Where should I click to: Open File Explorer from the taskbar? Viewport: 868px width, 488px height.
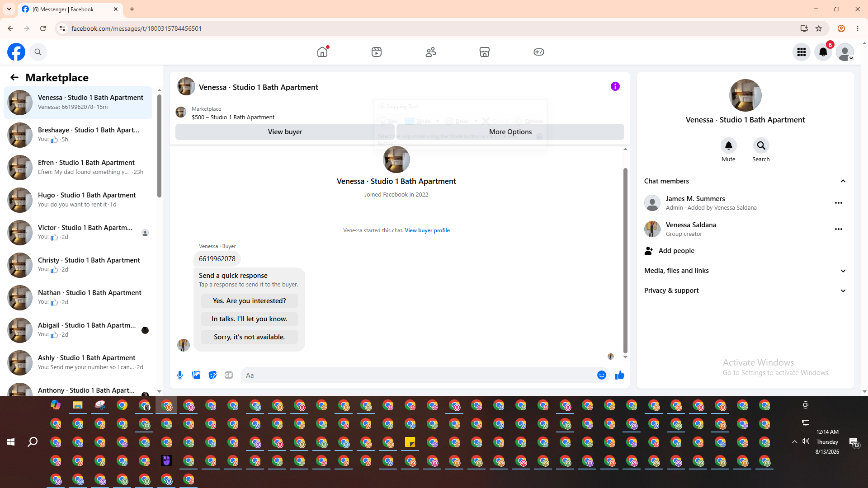coord(78,405)
